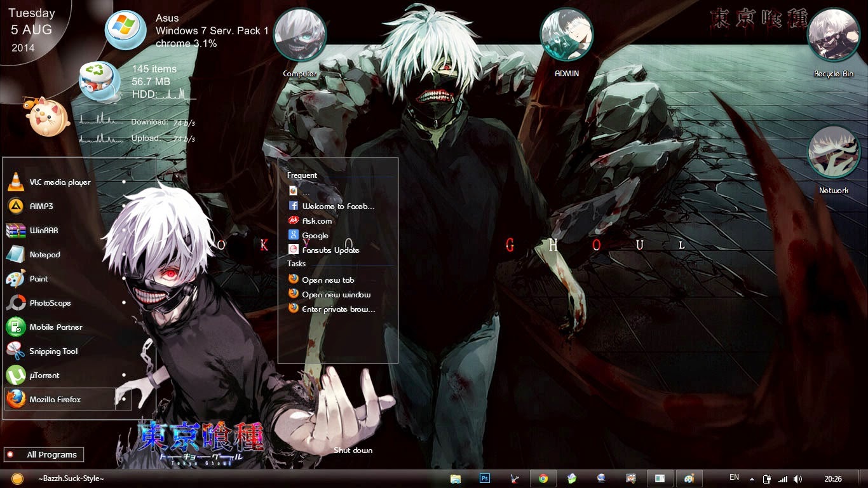This screenshot has height=488, width=868.
Task: Click the 20:26 taskbar clock
Action: click(833, 478)
